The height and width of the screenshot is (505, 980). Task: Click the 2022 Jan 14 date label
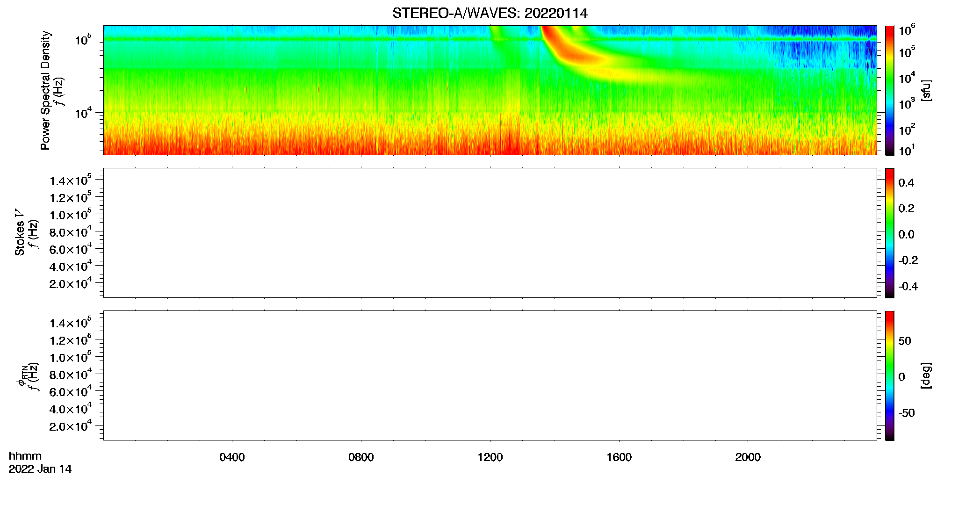pyautogui.click(x=40, y=469)
